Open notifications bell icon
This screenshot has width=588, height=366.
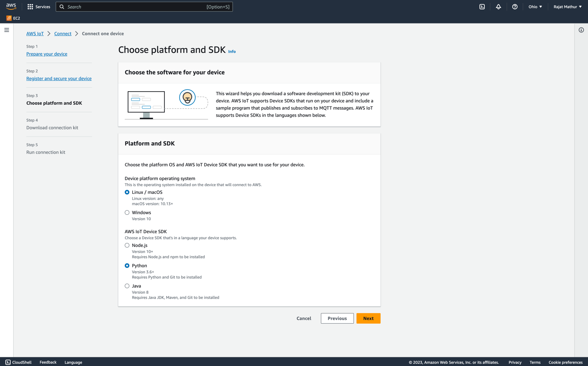(x=498, y=7)
